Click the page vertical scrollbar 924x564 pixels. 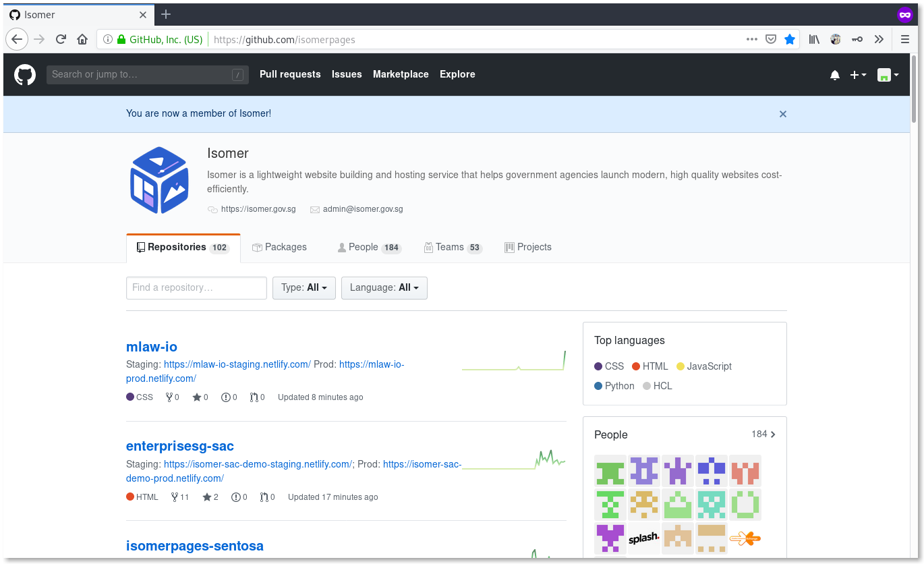click(914, 88)
